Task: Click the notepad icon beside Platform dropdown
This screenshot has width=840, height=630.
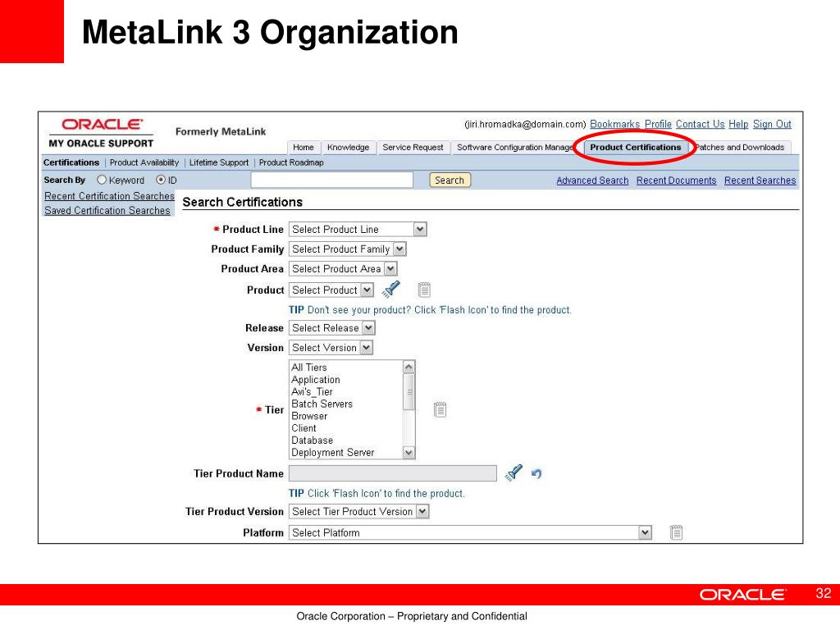Action: [676, 532]
